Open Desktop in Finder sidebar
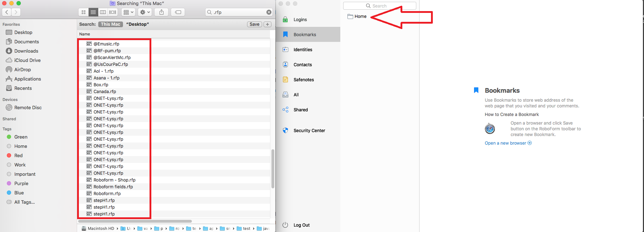Image resolution: width=644 pixels, height=232 pixels. tap(23, 32)
